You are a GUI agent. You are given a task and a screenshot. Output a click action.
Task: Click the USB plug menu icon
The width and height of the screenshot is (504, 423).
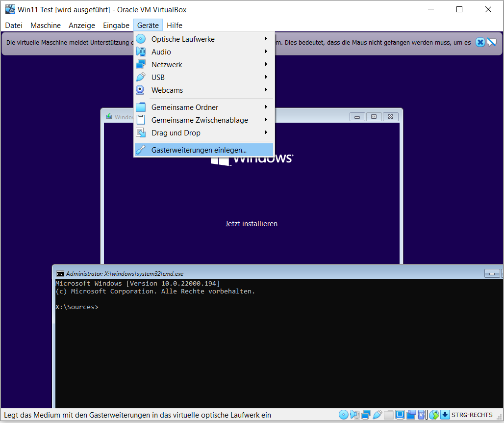point(141,77)
